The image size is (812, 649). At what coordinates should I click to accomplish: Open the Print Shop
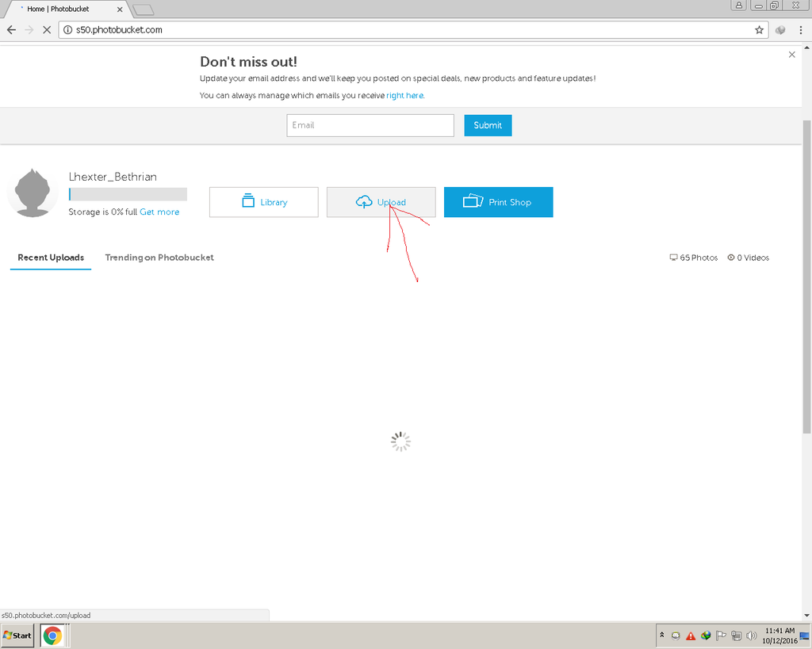tap(498, 202)
